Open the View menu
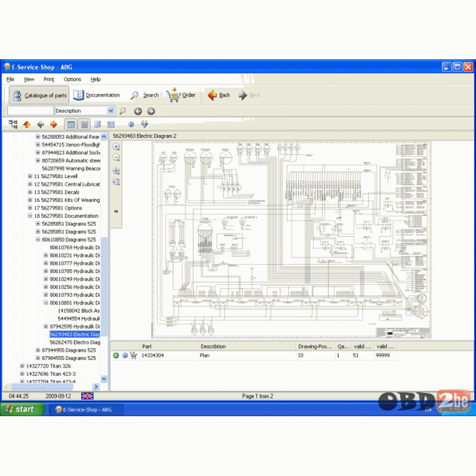This screenshot has width=476, height=476. [29, 79]
